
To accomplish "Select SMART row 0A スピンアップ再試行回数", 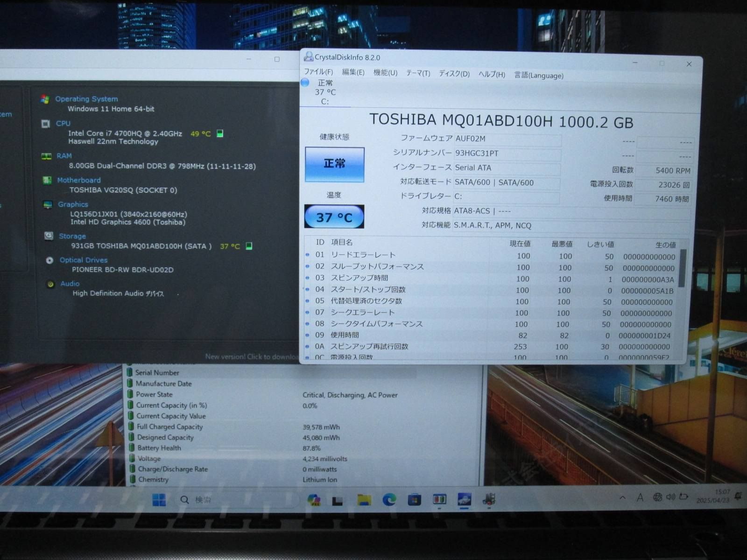I will [490, 346].
